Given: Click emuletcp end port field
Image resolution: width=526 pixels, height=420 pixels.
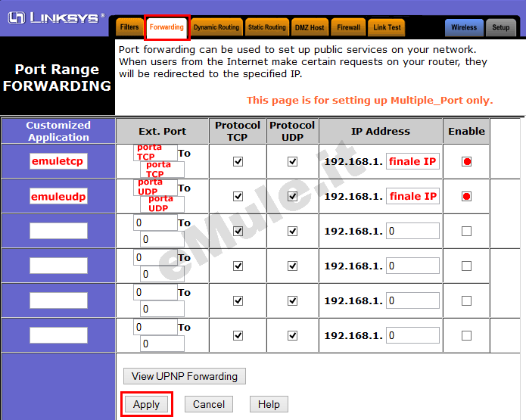Looking at the screenshot, I should (162, 170).
